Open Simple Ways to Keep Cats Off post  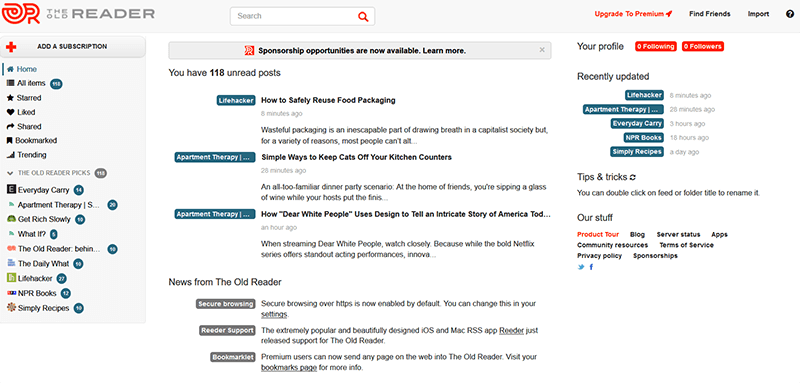click(x=356, y=157)
